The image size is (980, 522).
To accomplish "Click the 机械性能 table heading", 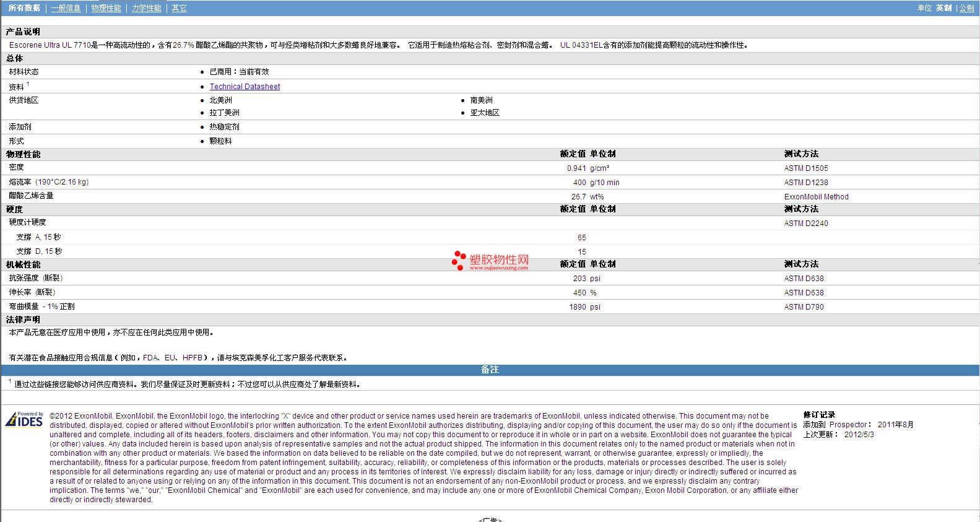I will [x=23, y=264].
